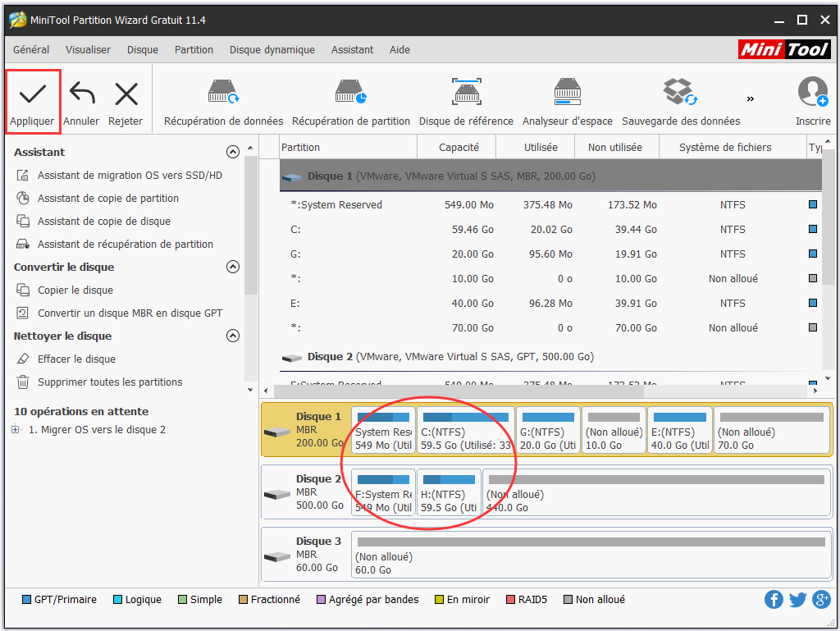Open the Disque dynamique menu
Image resolution: width=840 pixels, height=631 pixels.
point(272,50)
